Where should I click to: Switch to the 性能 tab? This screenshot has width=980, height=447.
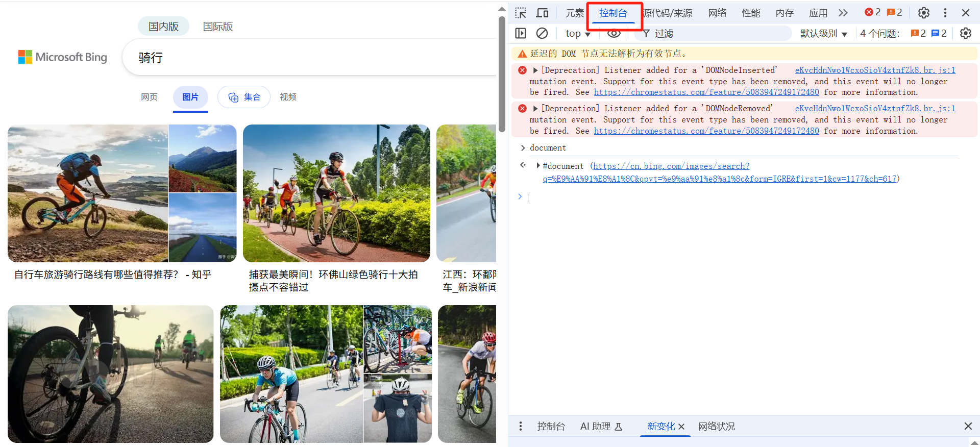click(x=751, y=13)
